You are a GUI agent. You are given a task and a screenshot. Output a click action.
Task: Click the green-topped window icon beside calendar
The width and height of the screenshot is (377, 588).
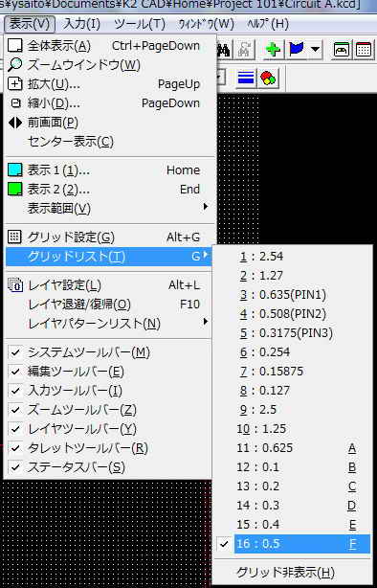(x=341, y=50)
